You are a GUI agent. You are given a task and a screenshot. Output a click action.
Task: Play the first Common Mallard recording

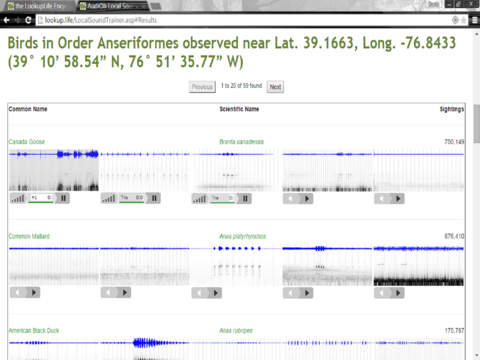pyautogui.click(x=34, y=293)
